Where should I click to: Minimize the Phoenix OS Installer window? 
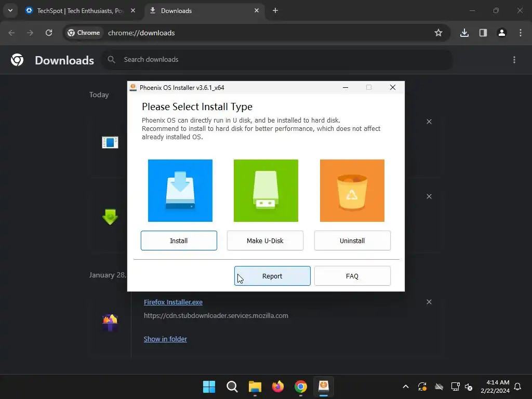coord(345,87)
